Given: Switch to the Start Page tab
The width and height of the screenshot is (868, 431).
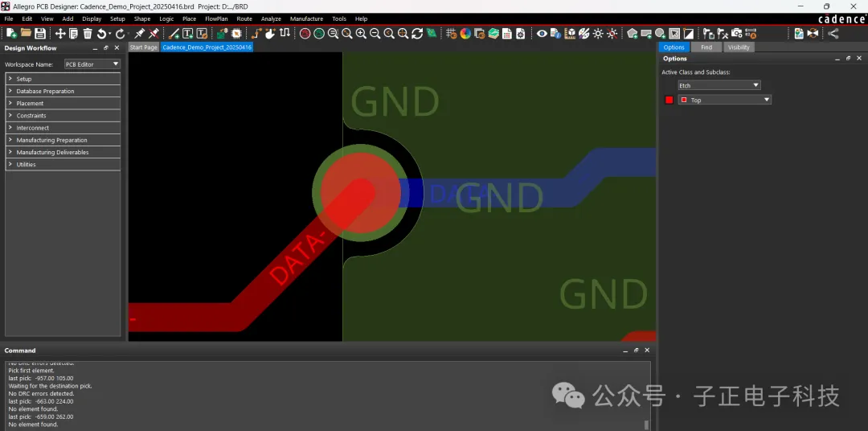Looking at the screenshot, I should [143, 47].
